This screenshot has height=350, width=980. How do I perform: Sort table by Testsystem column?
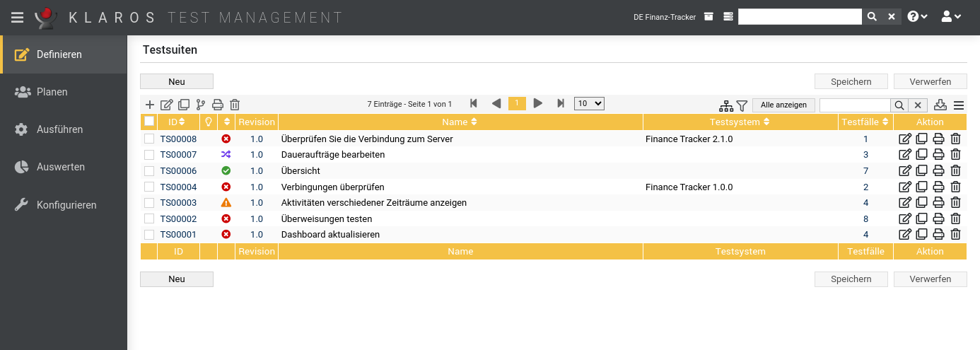[x=740, y=122]
